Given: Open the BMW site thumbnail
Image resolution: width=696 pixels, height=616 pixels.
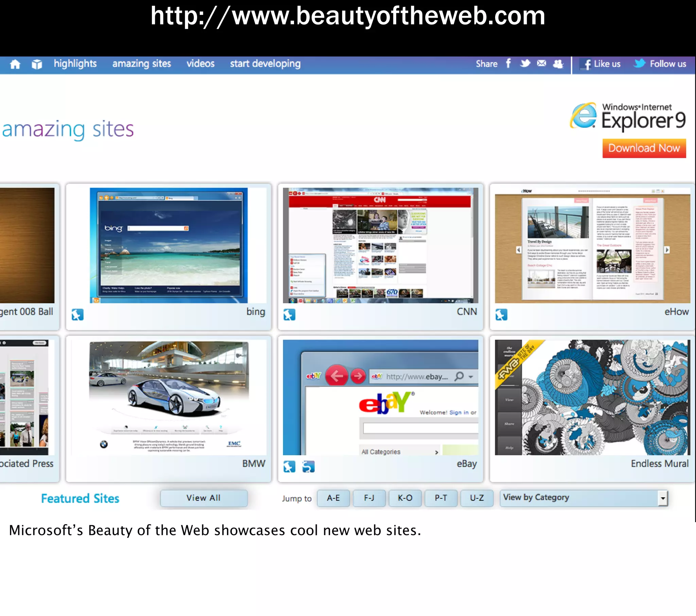Looking at the screenshot, I should (x=169, y=397).
